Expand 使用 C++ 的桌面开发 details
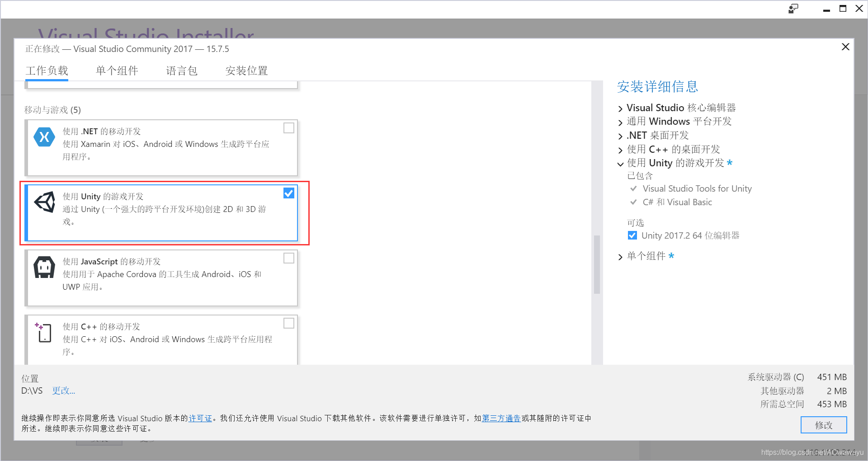 (620, 150)
